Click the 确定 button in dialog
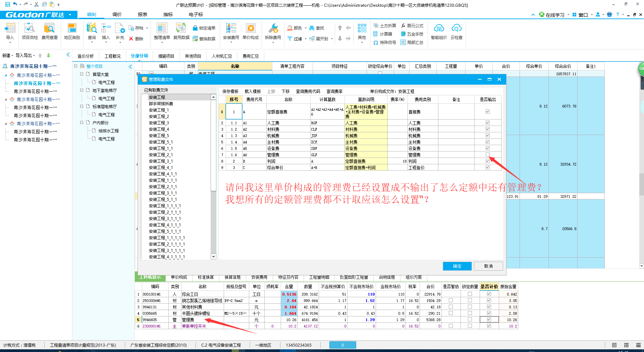Viewport: 644px width, 352px height. click(x=457, y=266)
